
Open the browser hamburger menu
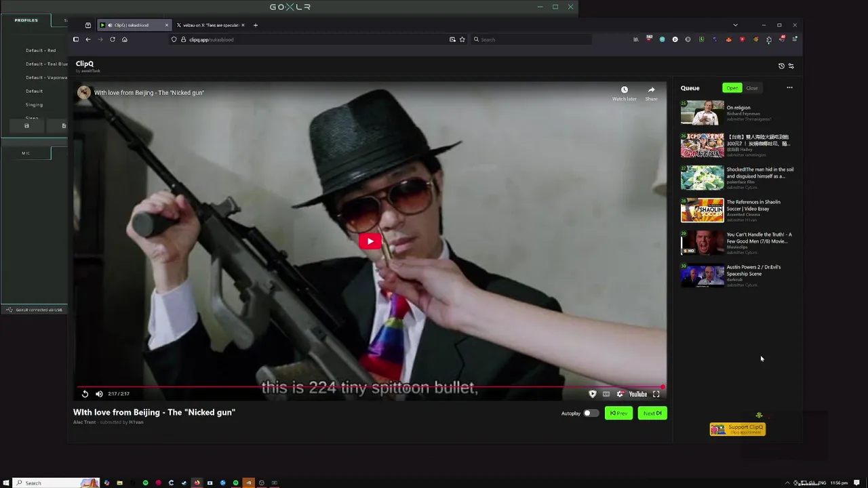pyautogui.click(x=795, y=39)
